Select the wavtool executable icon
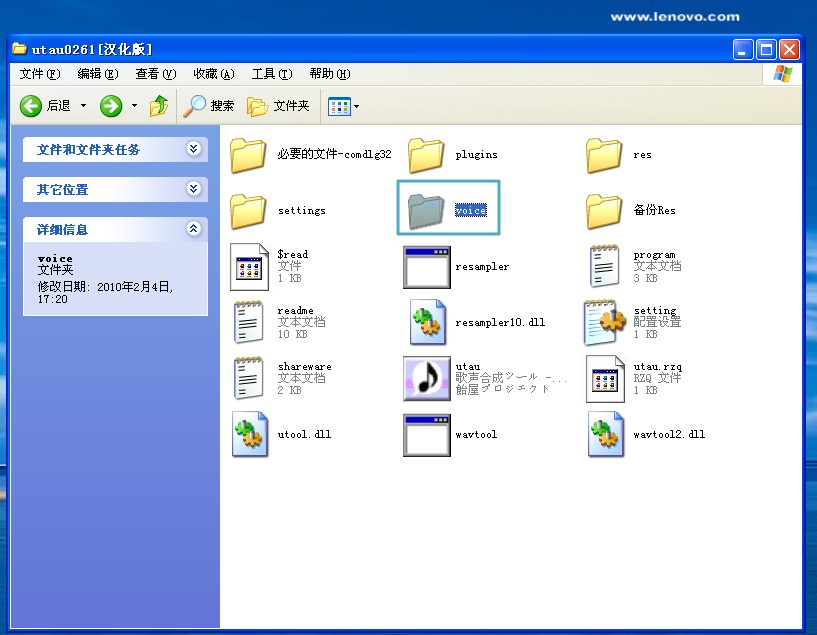 click(427, 435)
